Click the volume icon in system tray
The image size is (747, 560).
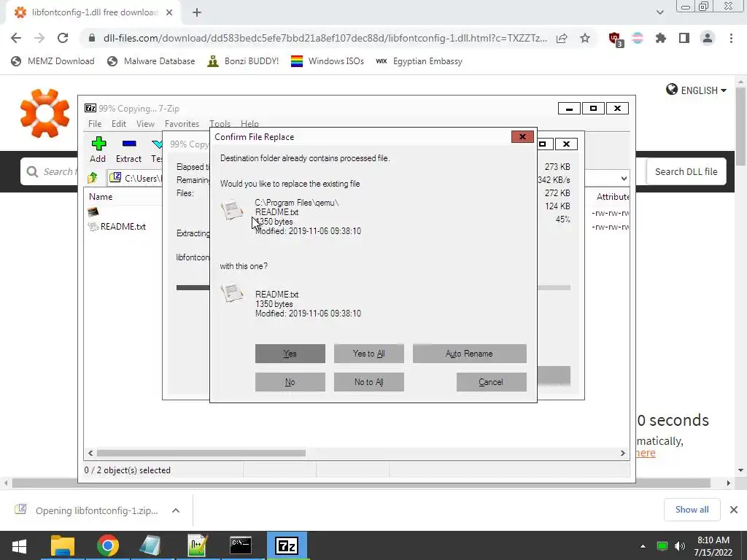click(x=680, y=546)
